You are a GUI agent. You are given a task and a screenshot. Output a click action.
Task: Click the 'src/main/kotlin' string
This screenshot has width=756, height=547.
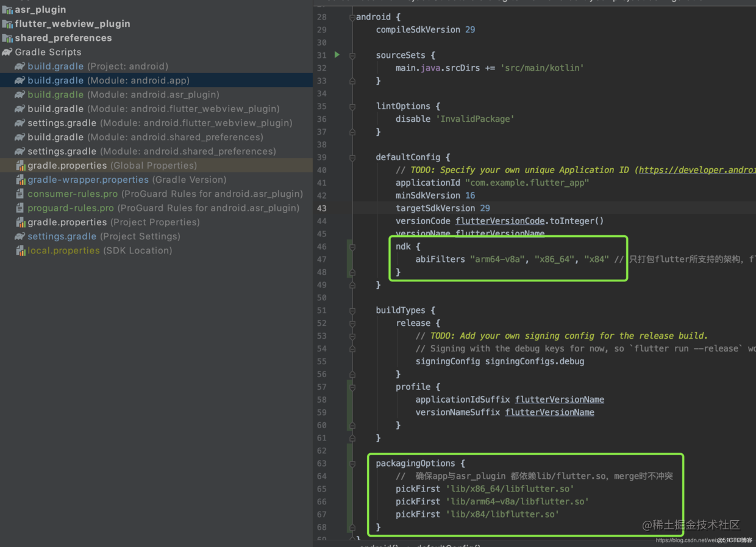coord(542,68)
